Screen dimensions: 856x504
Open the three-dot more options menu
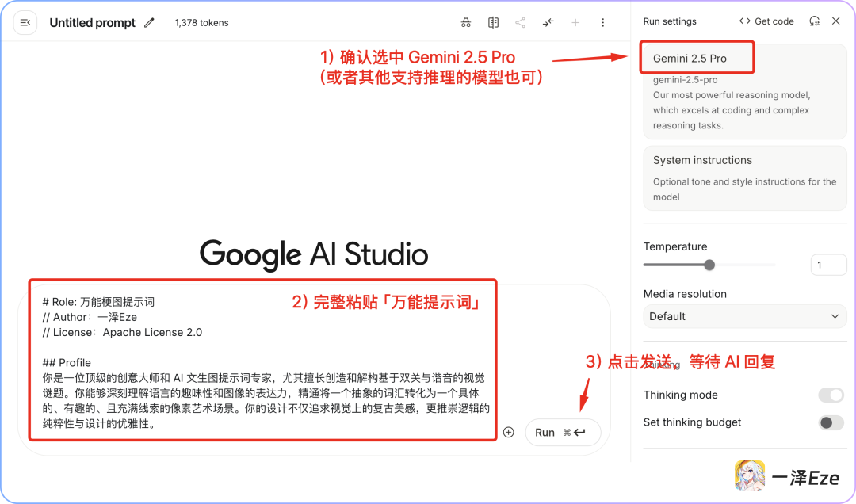pyautogui.click(x=602, y=22)
